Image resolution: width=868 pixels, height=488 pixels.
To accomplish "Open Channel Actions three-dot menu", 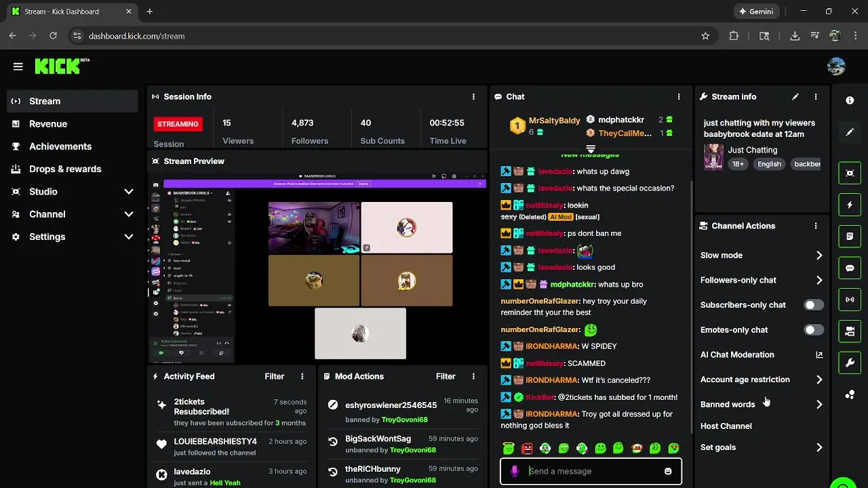I will 816,226.
